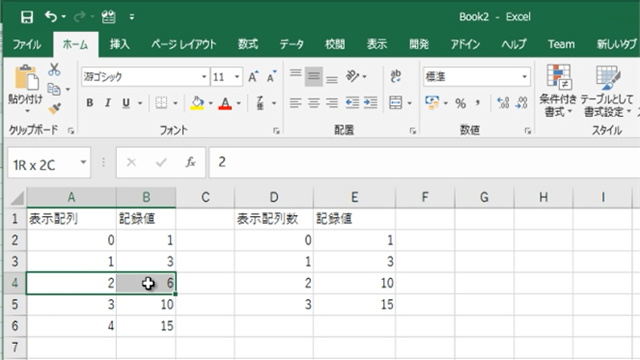
Task: Open the font size 11 dropdown
Action: coord(237,77)
